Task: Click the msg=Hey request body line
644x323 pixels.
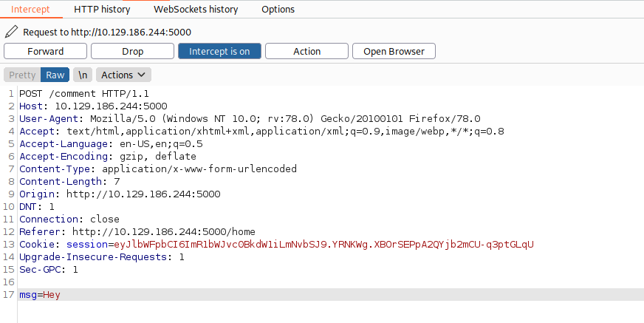Action: (41, 295)
